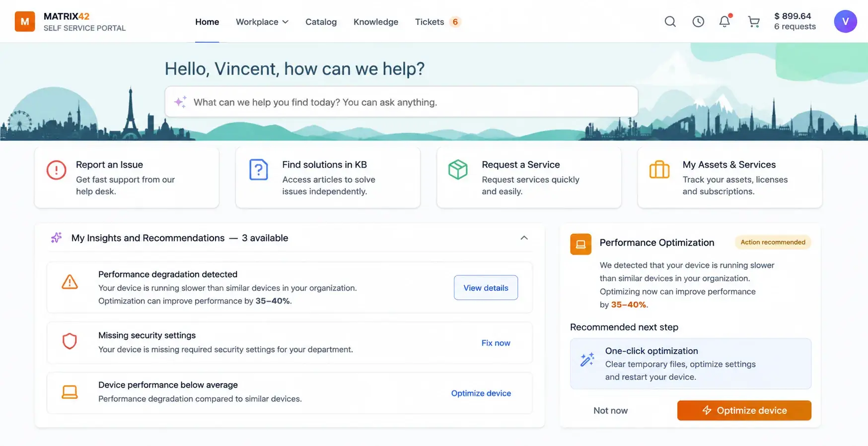Click the AI sparkle icon in search box

180,102
